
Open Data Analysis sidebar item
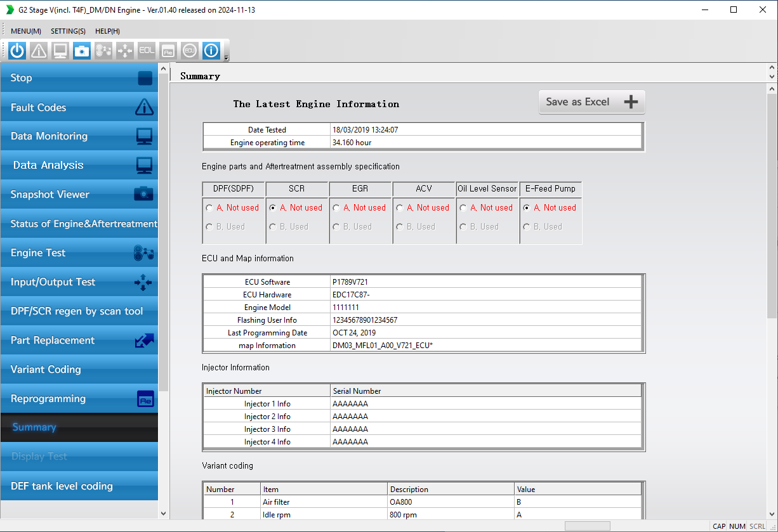point(79,165)
